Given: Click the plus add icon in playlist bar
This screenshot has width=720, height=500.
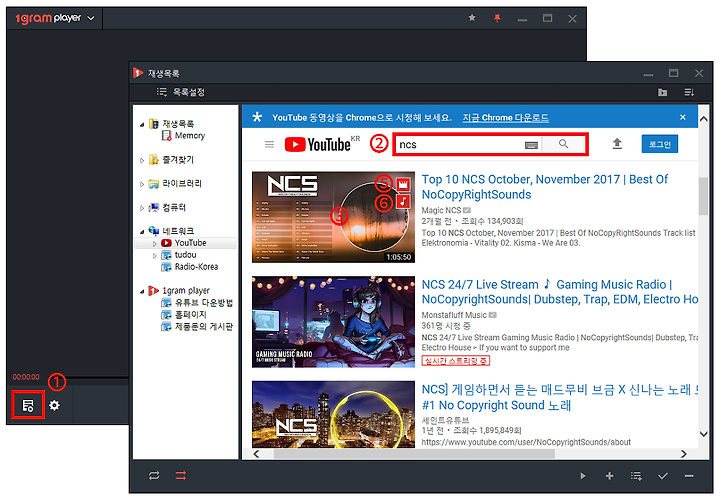Looking at the screenshot, I should (x=609, y=476).
